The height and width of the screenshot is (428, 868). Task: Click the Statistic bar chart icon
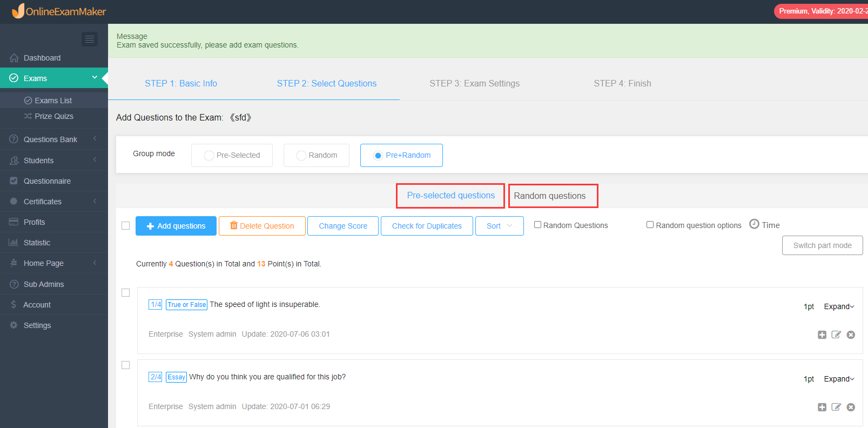pos(14,243)
